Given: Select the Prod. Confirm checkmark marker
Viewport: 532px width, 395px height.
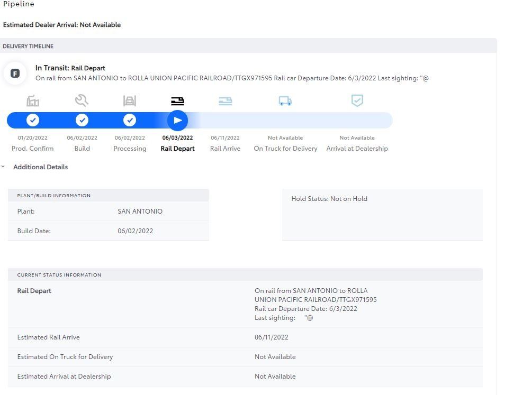Looking at the screenshot, I should click(x=33, y=120).
